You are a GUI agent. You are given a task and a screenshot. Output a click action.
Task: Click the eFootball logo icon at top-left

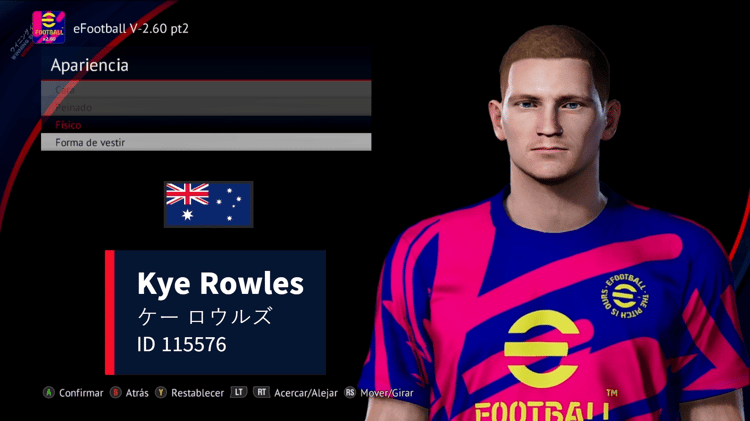tap(48, 27)
